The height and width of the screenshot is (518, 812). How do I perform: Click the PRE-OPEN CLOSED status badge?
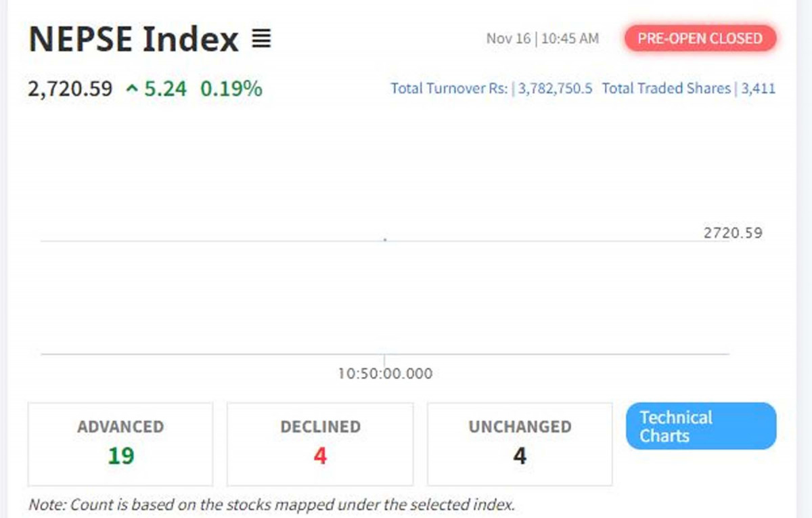coord(700,39)
